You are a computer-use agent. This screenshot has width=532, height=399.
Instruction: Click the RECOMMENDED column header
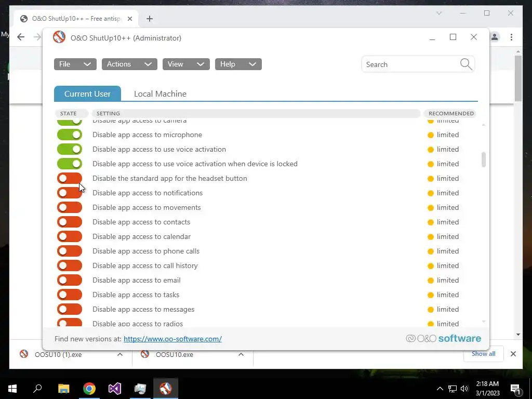[451, 113]
